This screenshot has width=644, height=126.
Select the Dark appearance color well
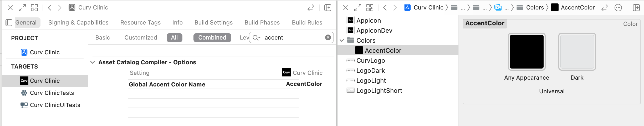pos(577,52)
